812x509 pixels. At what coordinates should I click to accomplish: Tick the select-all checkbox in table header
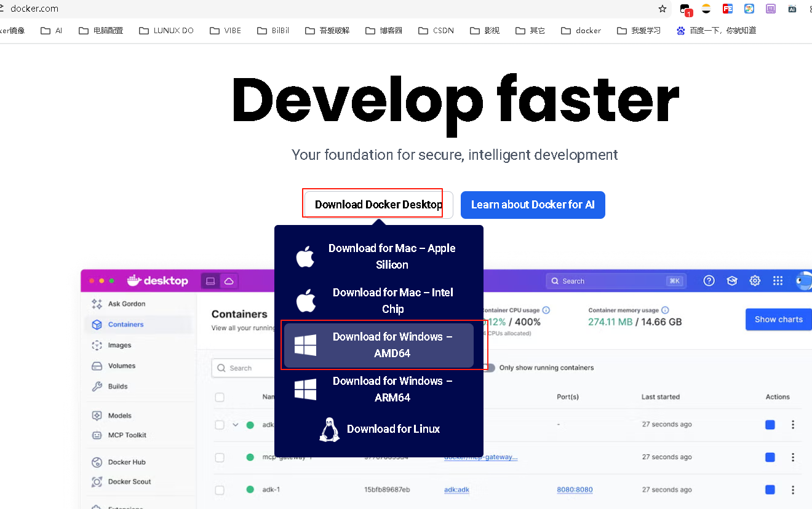(220, 397)
